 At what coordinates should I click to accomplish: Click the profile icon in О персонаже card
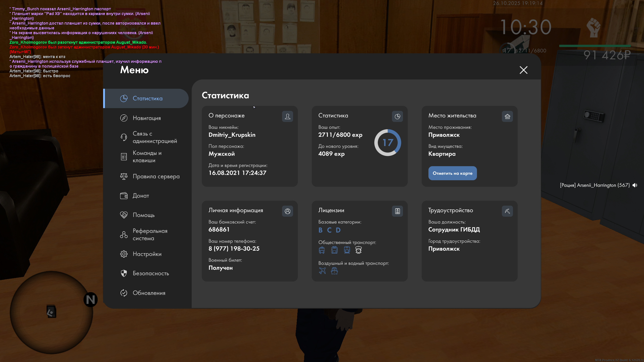coord(287,116)
